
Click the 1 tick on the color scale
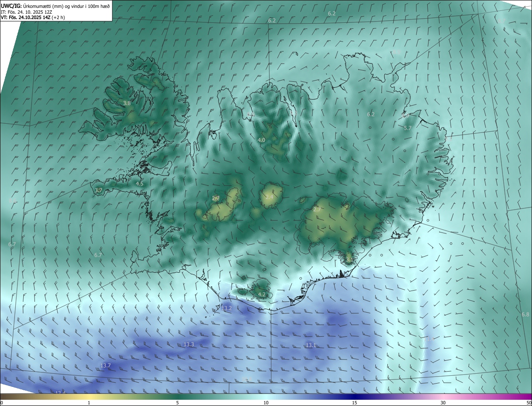89,403
